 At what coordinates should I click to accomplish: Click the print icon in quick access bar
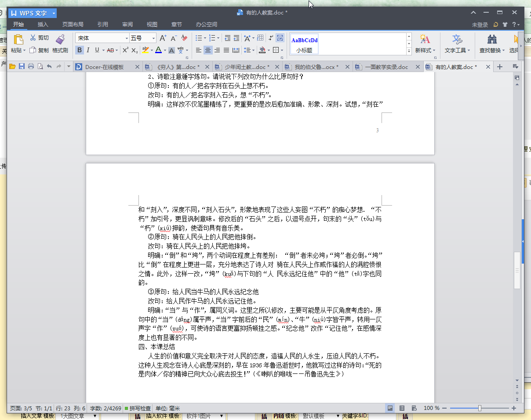click(31, 67)
